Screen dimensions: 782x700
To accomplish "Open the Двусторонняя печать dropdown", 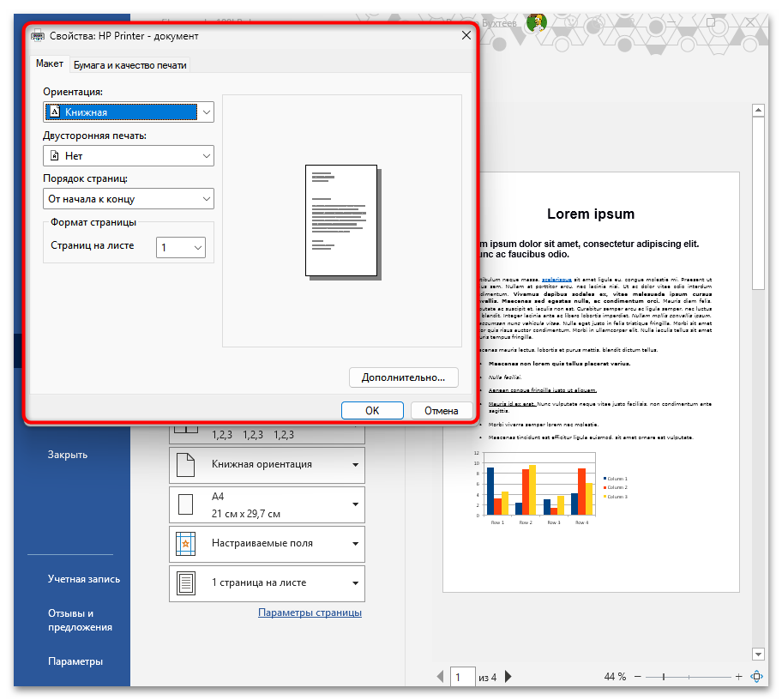I will pos(128,155).
